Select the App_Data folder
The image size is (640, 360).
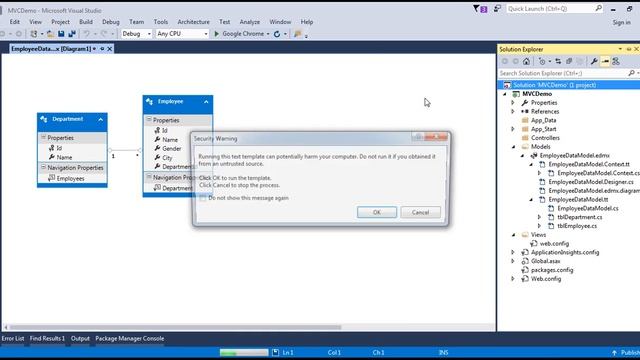tap(543, 120)
